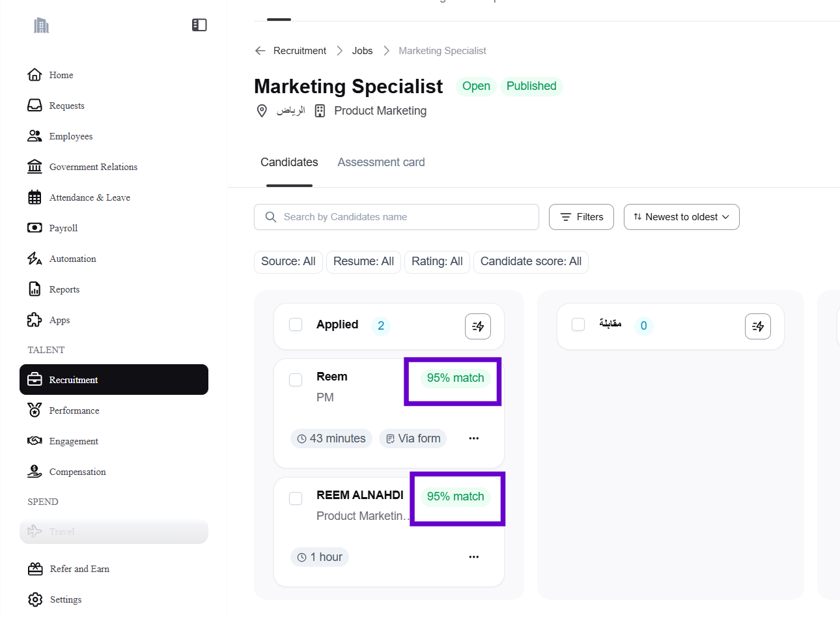The width and height of the screenshot is (840, 617).
Task: Open Performance in the sidebar menu
Action: click(74, 410)
